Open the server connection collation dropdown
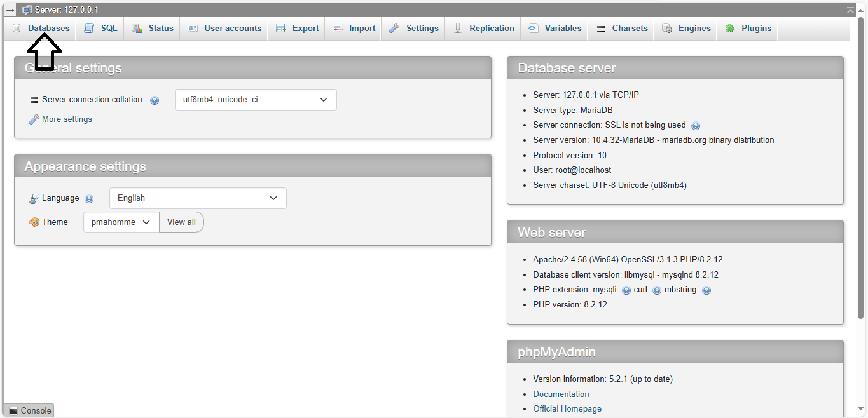This screenshot has height=418, width=868. pyautogui.click(x=256, y=100)
